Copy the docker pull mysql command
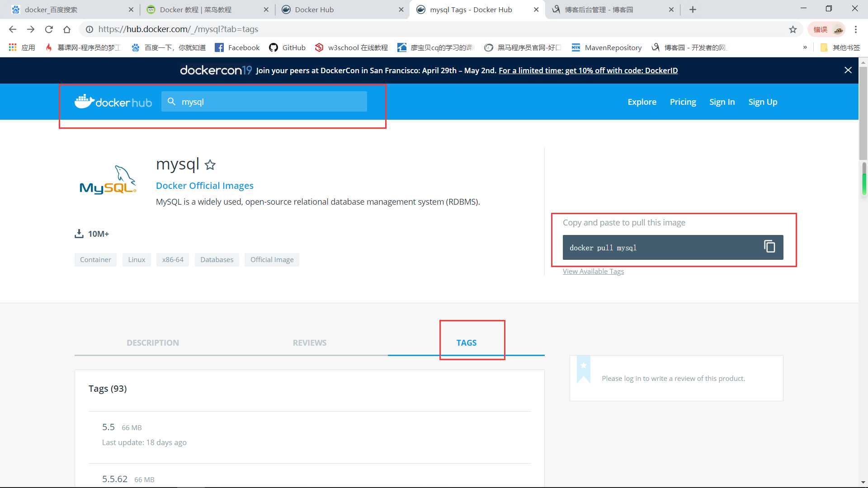 point(769,247)
